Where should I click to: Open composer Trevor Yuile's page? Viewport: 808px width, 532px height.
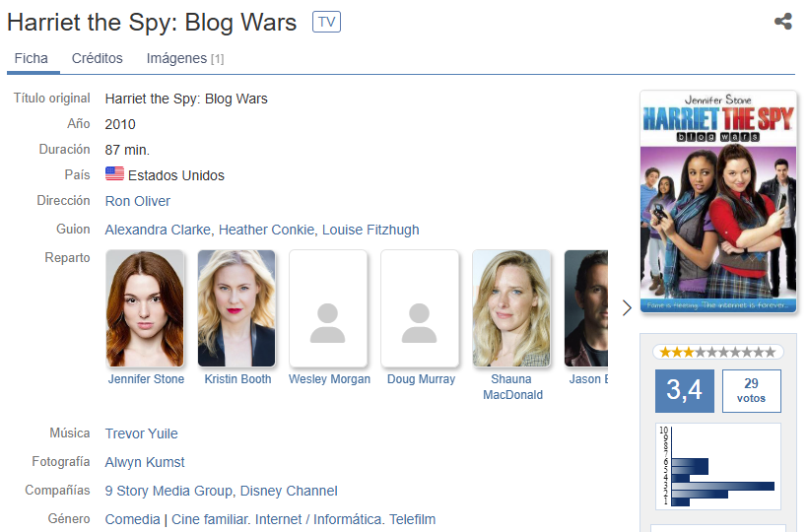pyautogui.click(x=141, y=433)
